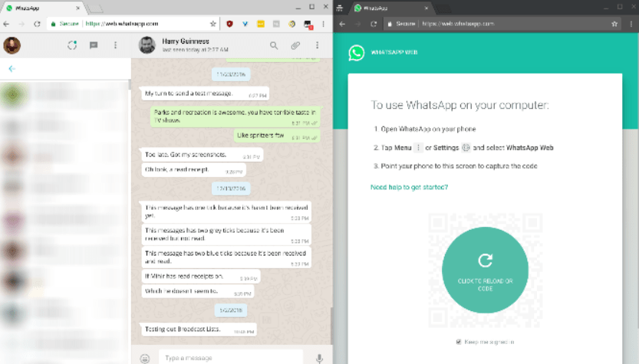Click back arrow in left Chrome window
639x364 pixels.
(x=6, y=24)
